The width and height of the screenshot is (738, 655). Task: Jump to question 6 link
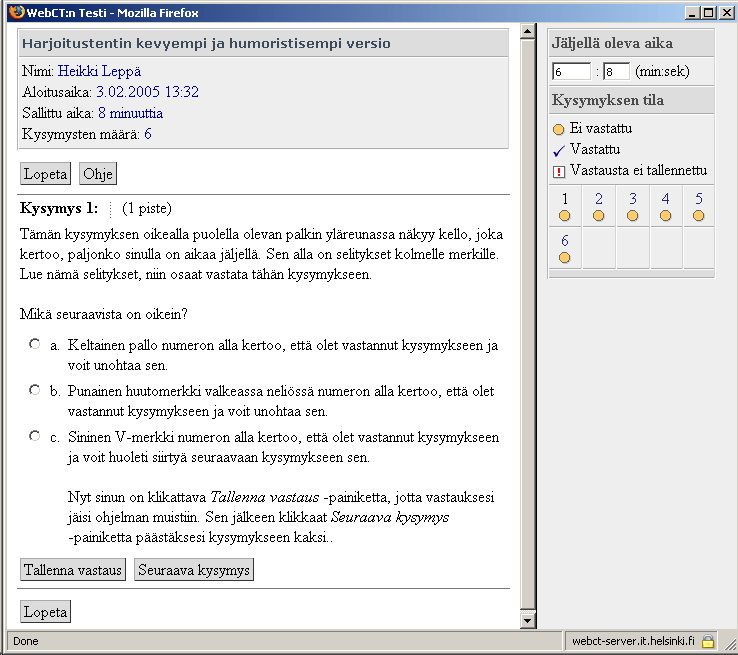click(565, 240)
